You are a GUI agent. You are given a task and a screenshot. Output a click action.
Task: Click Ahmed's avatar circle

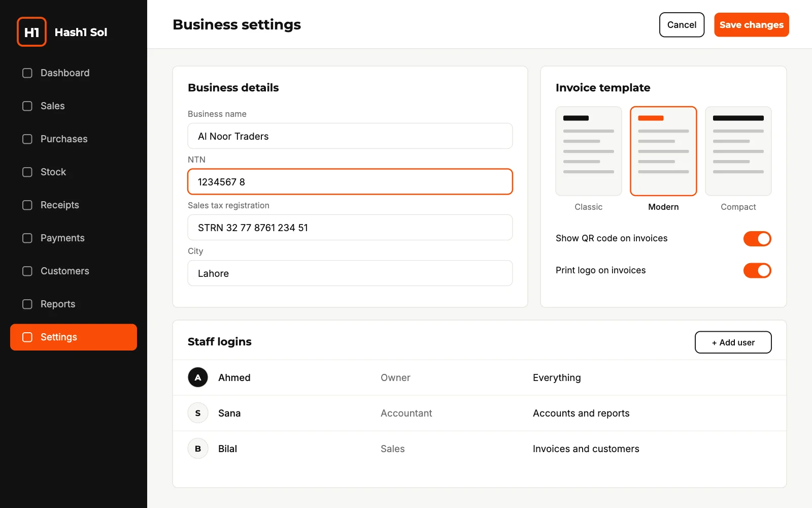pyautogui.click(x=198, y=377)
